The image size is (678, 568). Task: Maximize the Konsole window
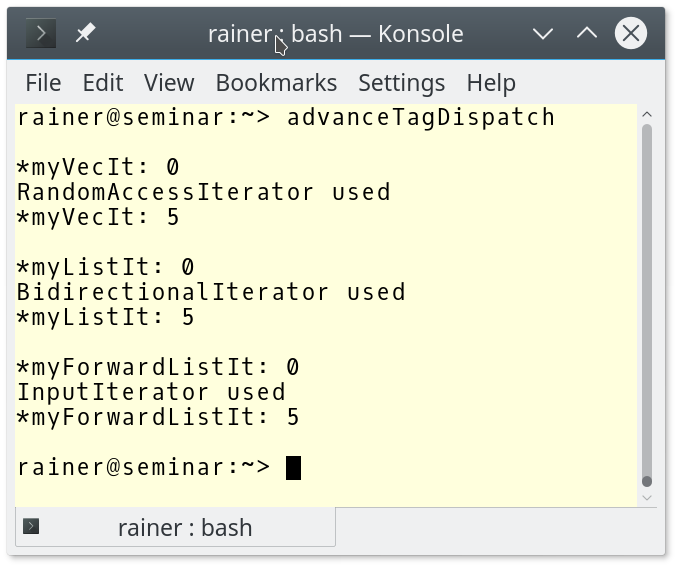pyautogui.click(x=587, y=33)
